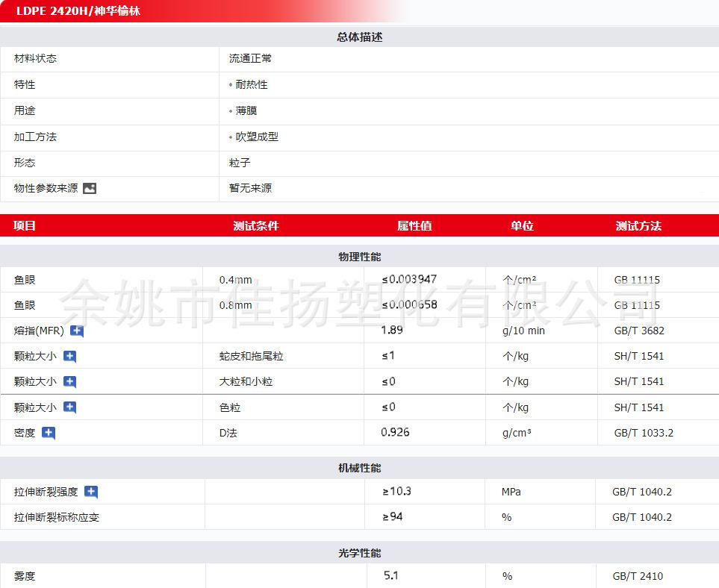The width and height of the screenshot is (719, 588).
Task: Click plus icon in 色粒 颗粒大小 row
Action: [x=69, y=407]
